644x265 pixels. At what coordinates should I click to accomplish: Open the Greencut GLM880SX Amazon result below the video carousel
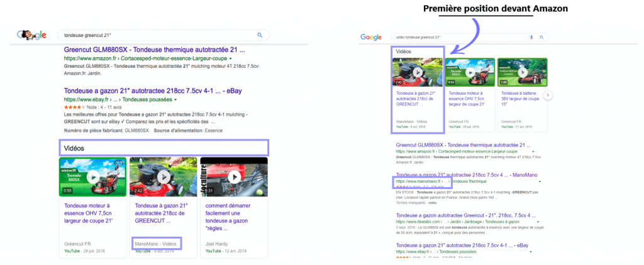pyautogui.click(x=463, y=145)
